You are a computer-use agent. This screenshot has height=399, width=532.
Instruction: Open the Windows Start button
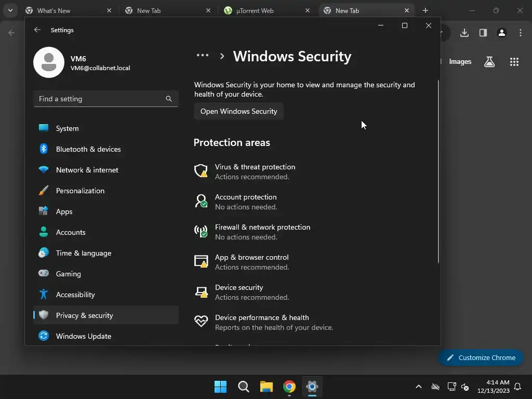pyautogui.click(x=220, y=387)
